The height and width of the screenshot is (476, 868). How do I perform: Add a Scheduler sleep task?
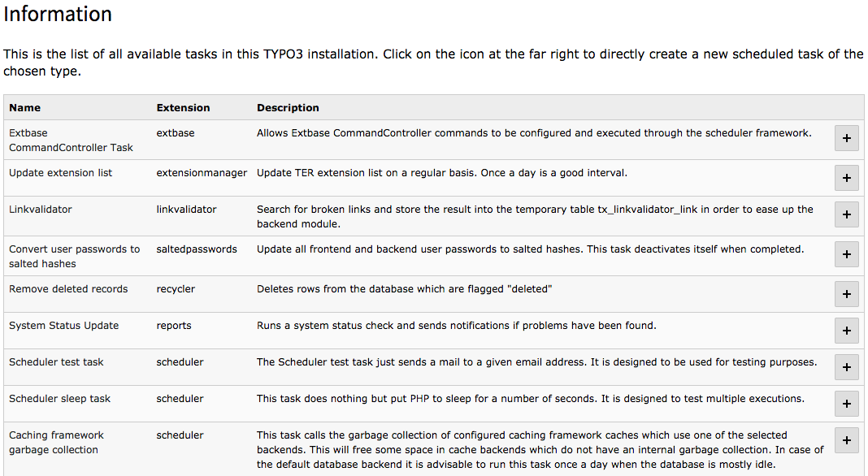point(846,404)
